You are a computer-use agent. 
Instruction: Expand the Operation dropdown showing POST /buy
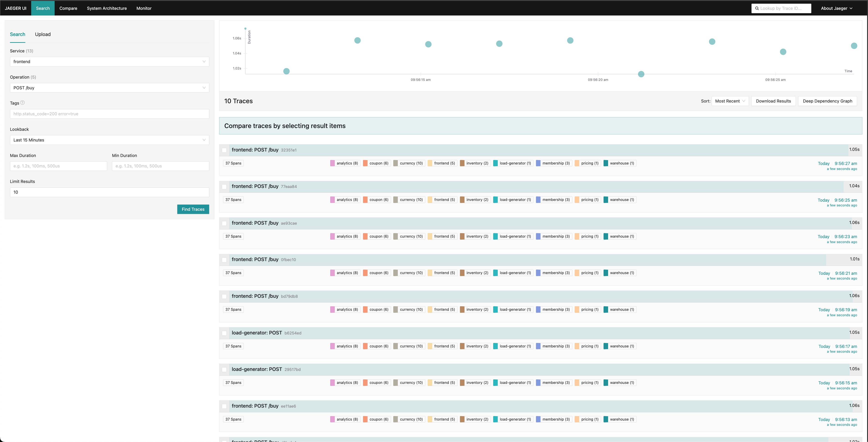pos(109,88)
